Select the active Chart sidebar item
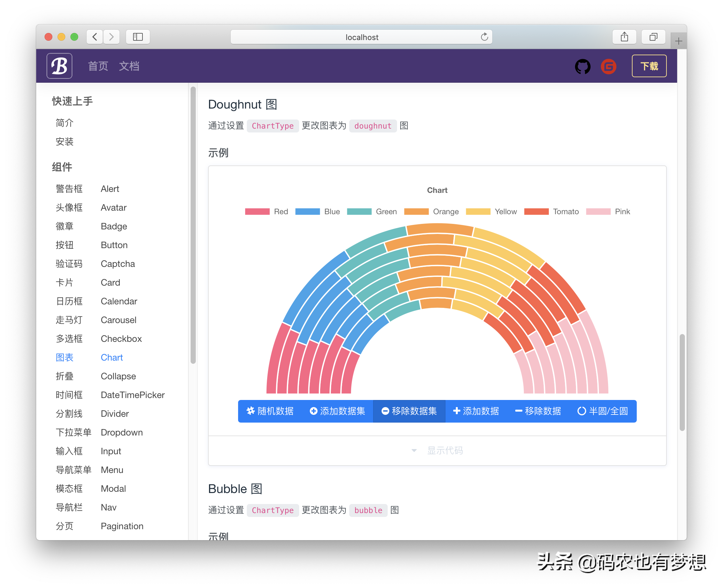 point(112,357)
